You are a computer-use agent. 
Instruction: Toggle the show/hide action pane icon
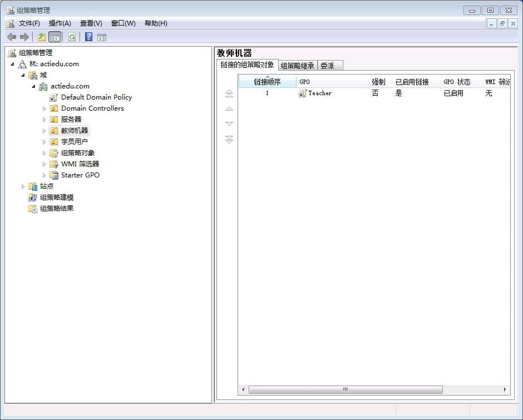coord(102,37)
